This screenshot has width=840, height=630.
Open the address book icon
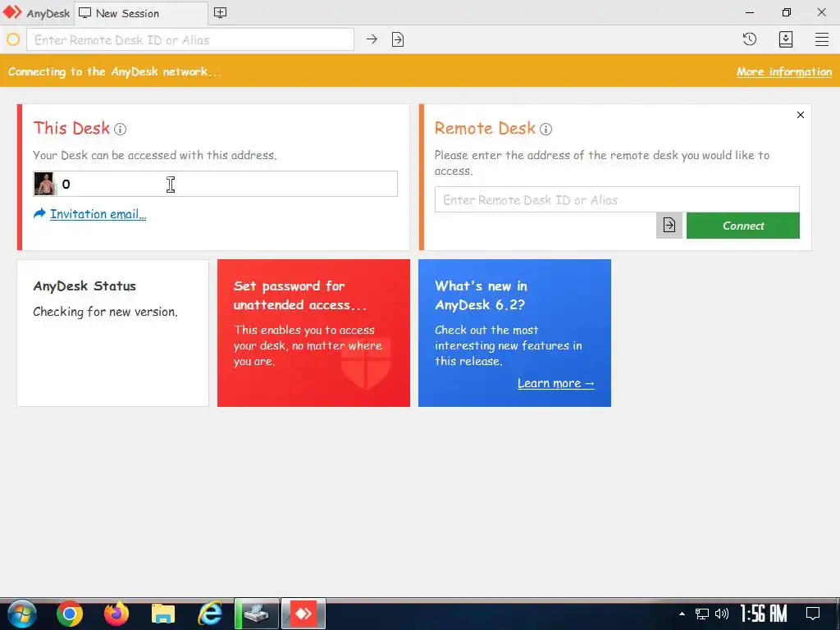[786, 39]
